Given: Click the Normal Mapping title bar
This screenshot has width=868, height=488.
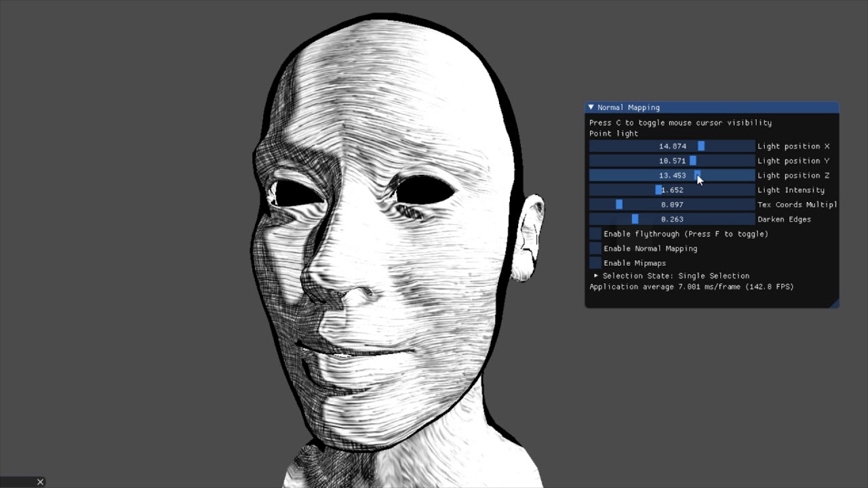Looking at the screenshot, I should 712,107.
